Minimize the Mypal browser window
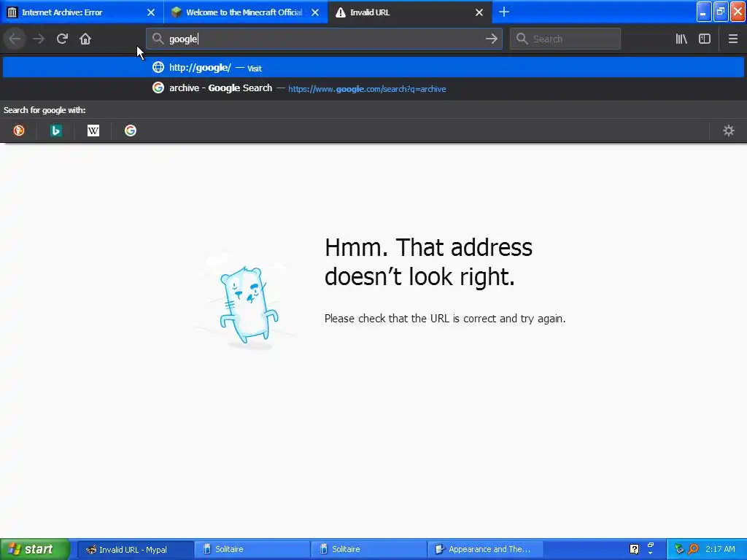The height and width of the screenshot is (560, 747). (704, 12)
